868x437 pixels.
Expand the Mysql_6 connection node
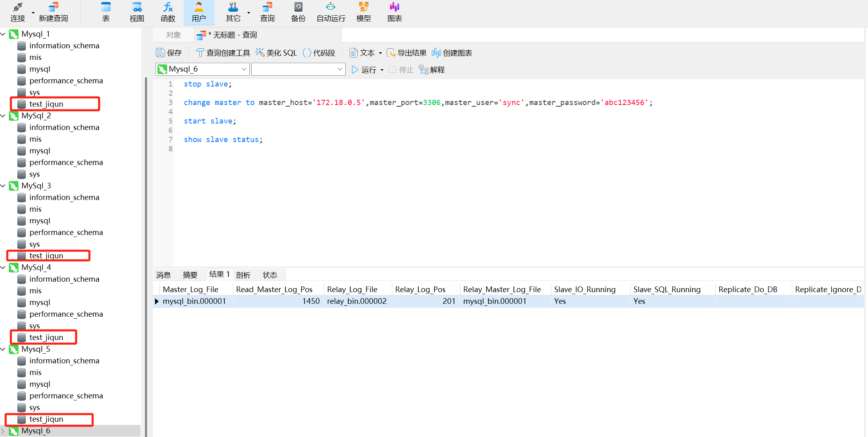click(3, 431)
